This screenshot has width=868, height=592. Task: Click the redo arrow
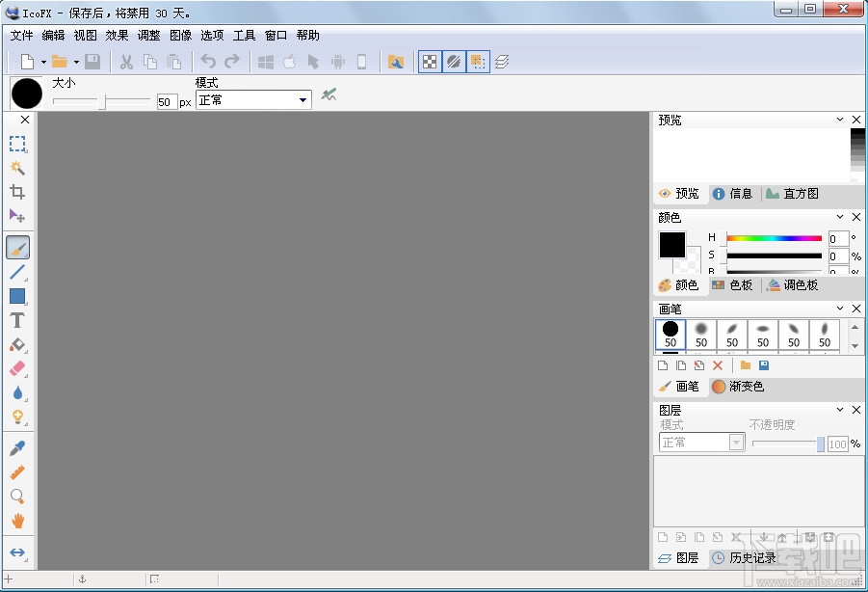(232, 62)
